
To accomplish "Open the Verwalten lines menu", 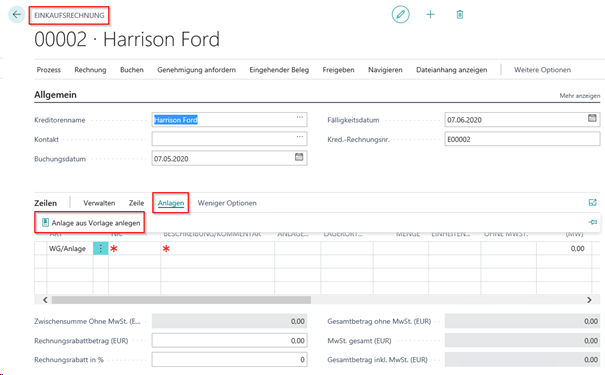I will pos(99,203).
